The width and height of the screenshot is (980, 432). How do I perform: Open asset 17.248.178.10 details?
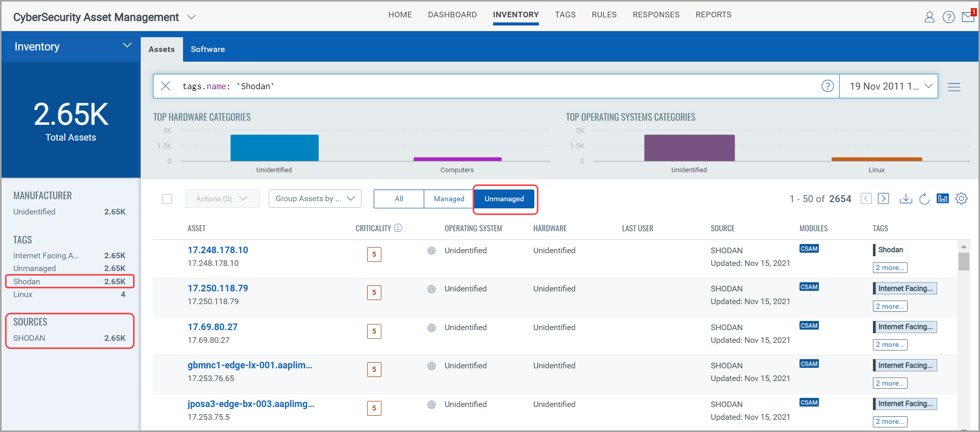[218, 250]
